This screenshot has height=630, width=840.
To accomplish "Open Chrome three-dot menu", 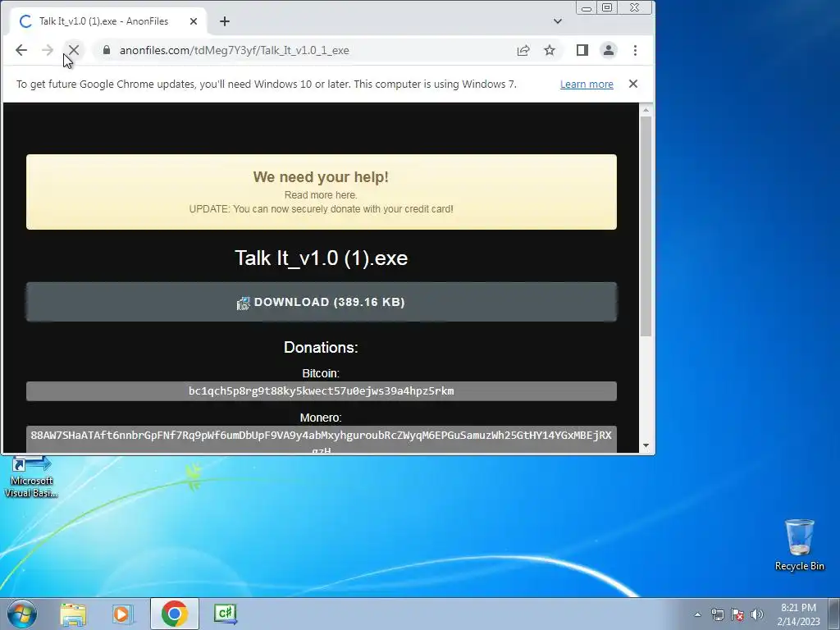I will 635,50.
